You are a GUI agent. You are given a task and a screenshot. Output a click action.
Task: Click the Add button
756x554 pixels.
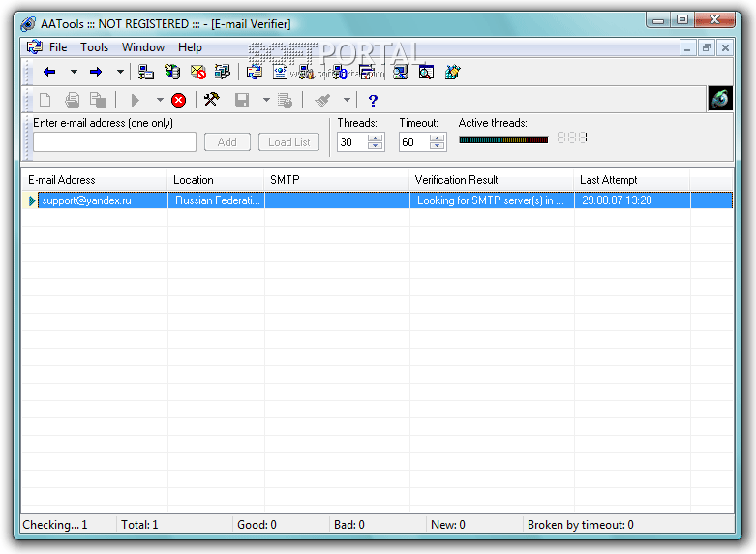coord(227,141)
